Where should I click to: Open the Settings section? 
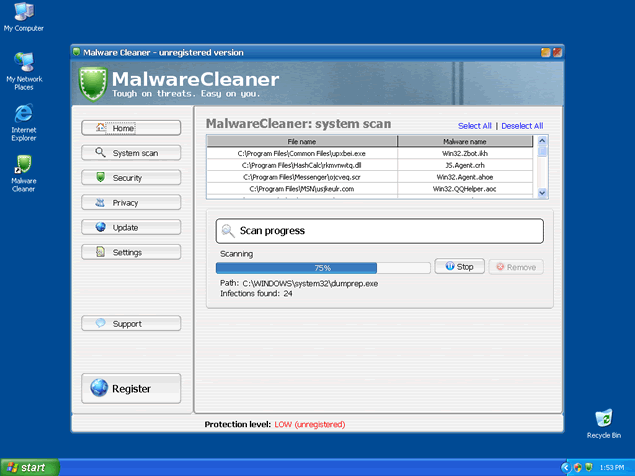[x=131, y=252]
